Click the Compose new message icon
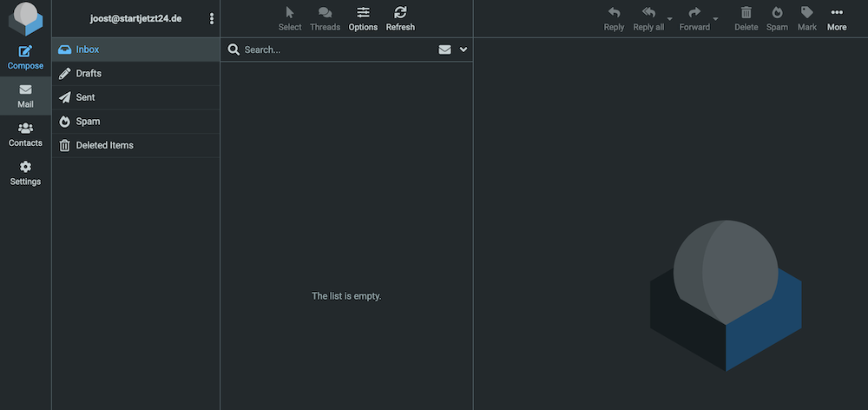Screen dimensions: 868x410 pyautogui.click(x=25, y=52)
